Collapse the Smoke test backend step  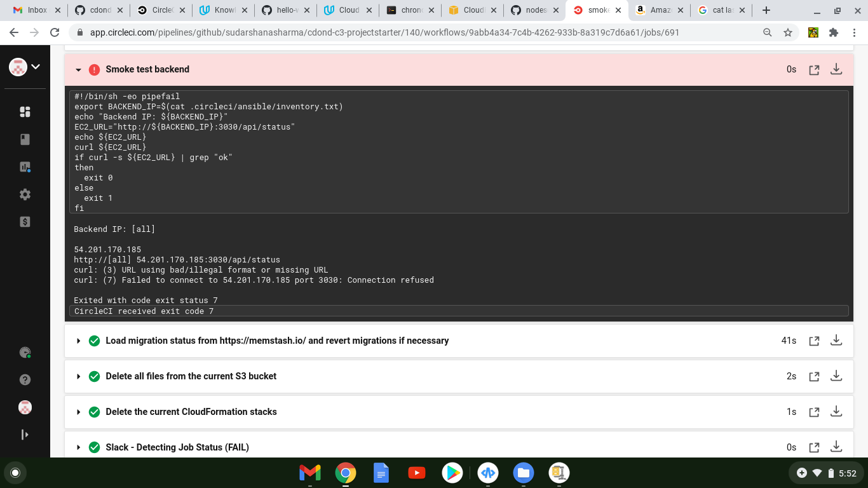point(79,70)
